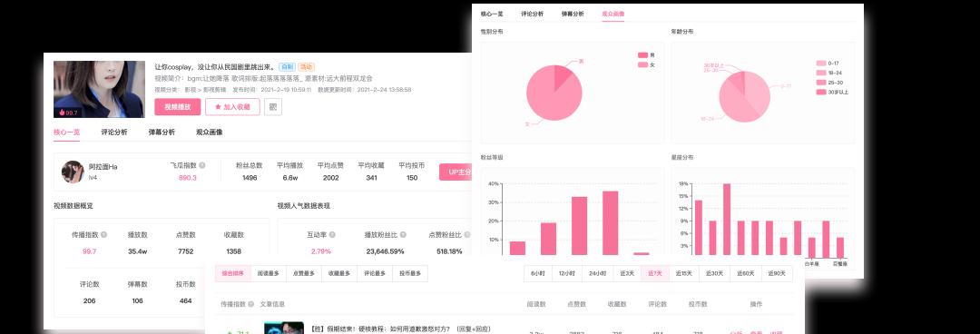Select 评论分析 tab in the audience chart panel
The image size is (980, 334).
pyautogui.click(x=532, y=13)
